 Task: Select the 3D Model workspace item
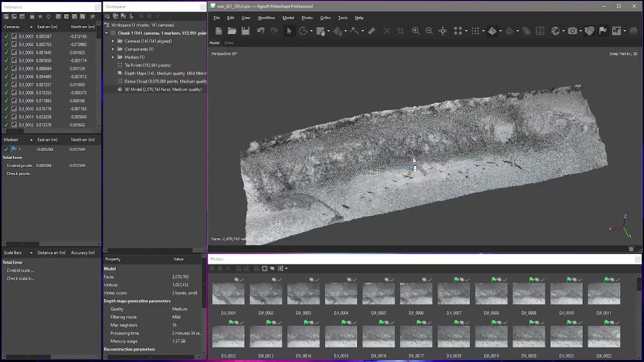click(x=163, y=89)
